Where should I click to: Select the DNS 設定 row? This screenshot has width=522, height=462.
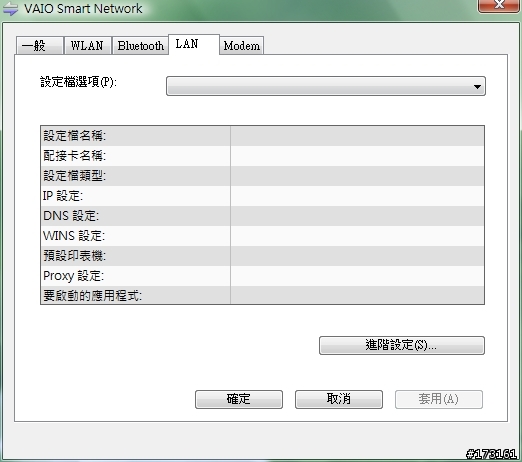262,216
